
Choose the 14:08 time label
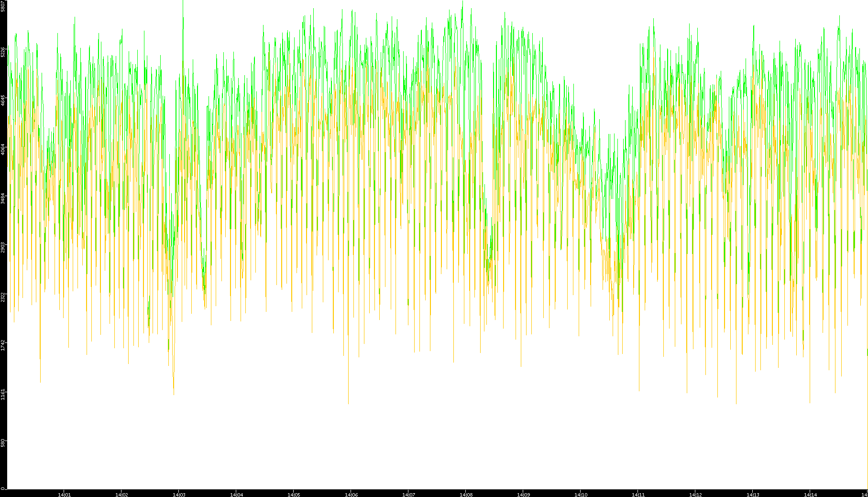tap(466, 495)
